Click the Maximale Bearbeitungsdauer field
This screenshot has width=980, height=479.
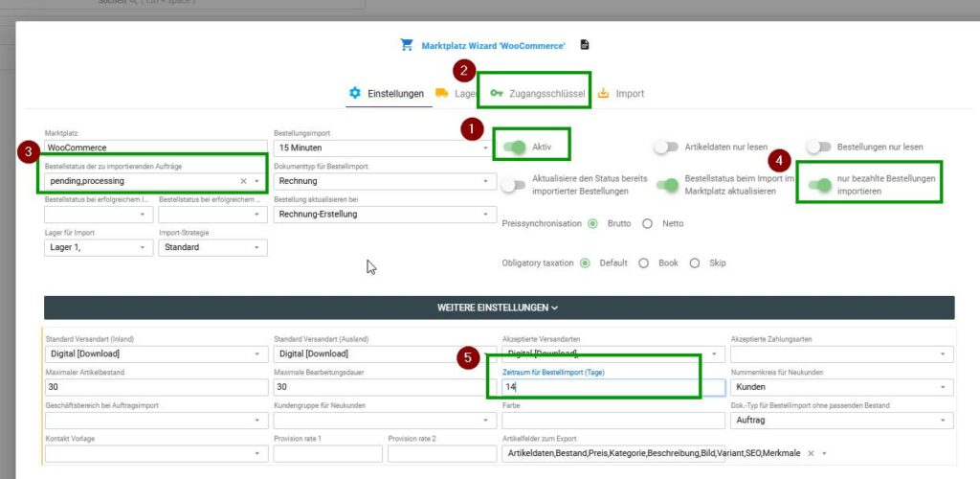(x=385, y=387)
